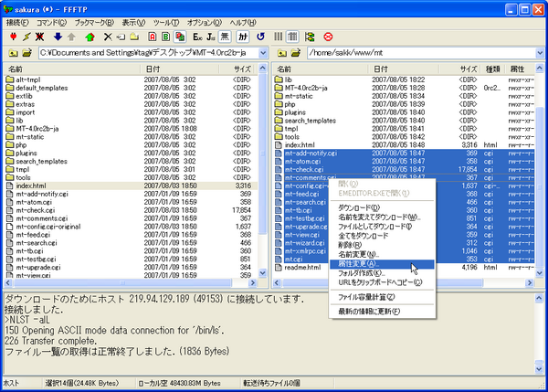Click the Create Folder icon in the toolbar
Viewport: 548px width, 392px height.
(134, 37)
